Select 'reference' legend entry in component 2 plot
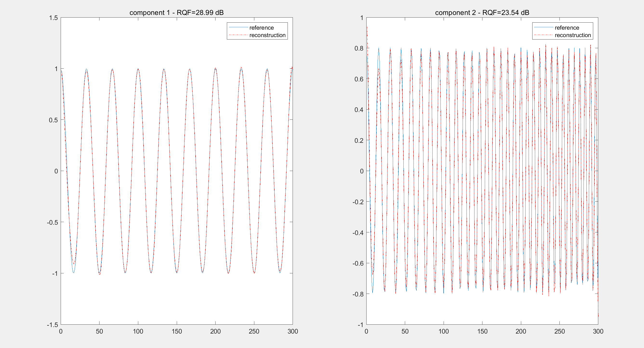The width and height of the screenshot is (644, 348). tap(567, 27)
